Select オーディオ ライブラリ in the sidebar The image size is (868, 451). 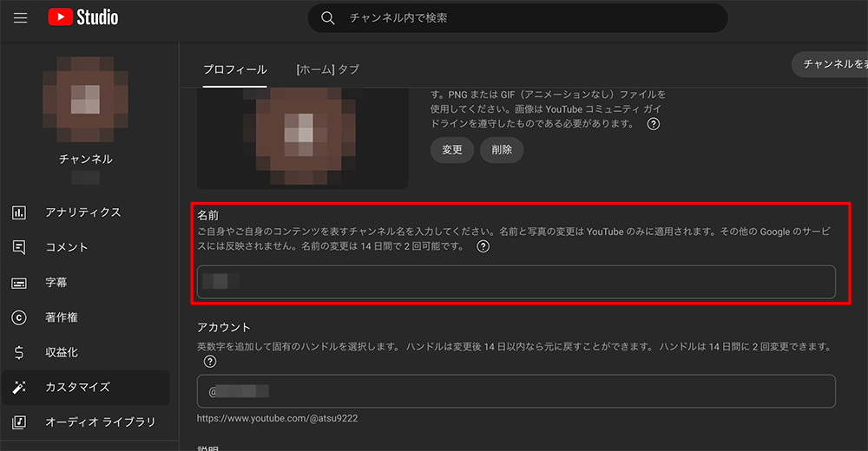[x=100, y=422]
